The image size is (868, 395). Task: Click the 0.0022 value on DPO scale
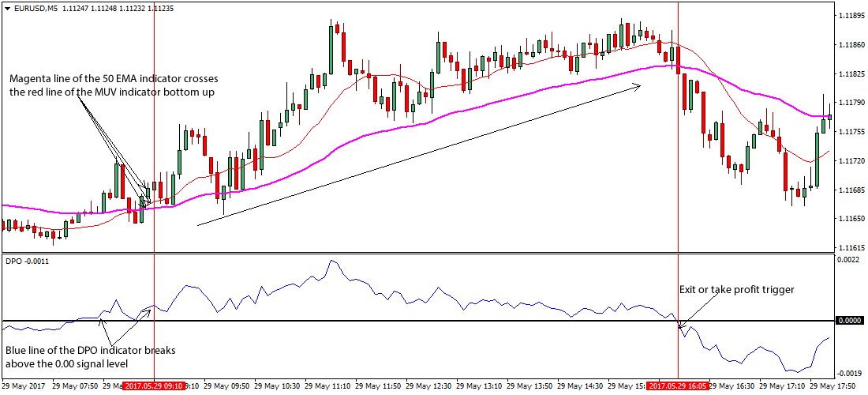848,260
